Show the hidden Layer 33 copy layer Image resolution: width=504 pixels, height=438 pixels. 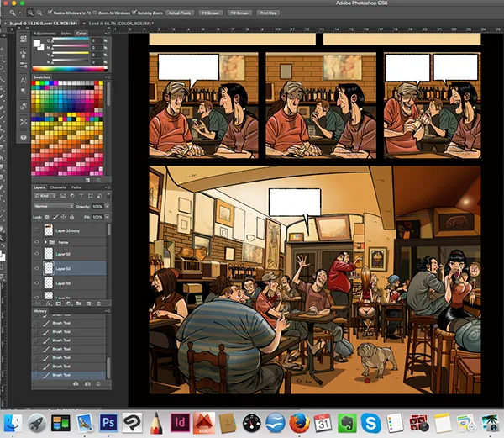click(x=37, y=230)
